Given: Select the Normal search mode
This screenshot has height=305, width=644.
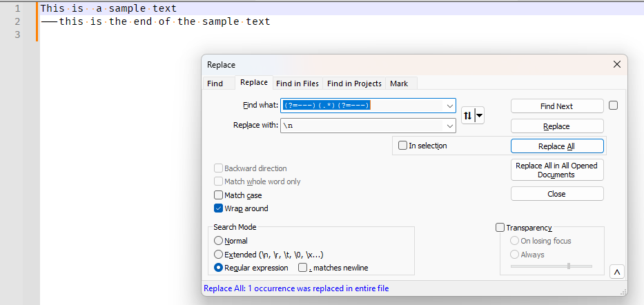Looking at the screenshot, I should (x=219, y=241).
